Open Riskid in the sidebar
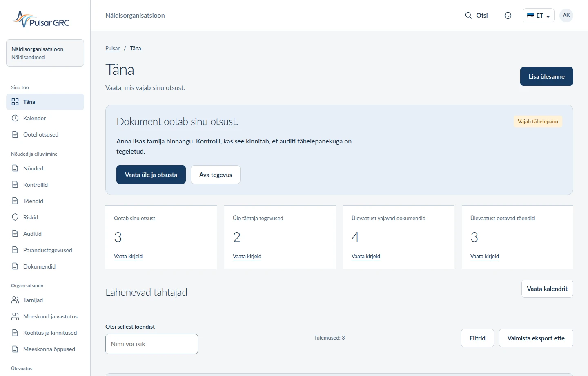Viewport: 588px width, 376px height. coord(45,217)
